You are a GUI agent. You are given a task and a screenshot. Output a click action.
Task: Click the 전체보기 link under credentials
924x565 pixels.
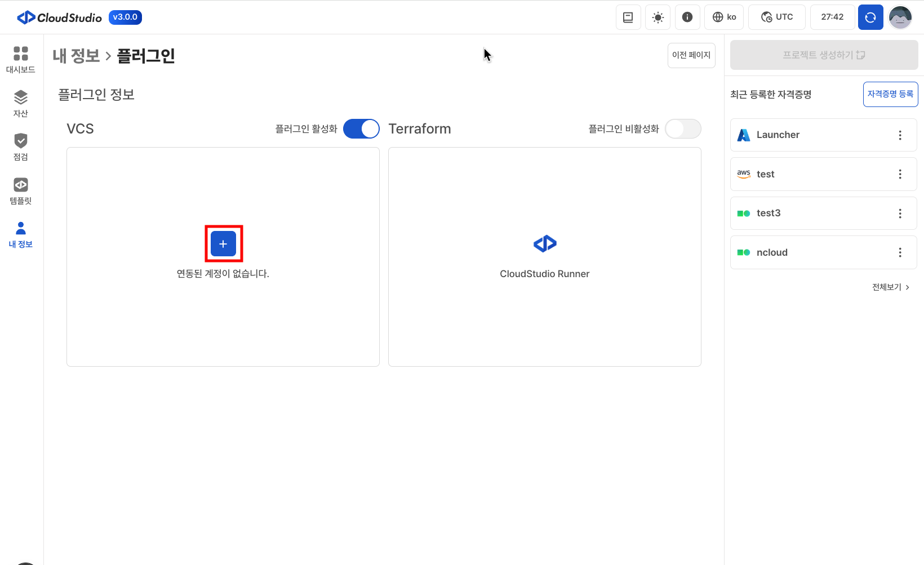click(x=890, y=287)
